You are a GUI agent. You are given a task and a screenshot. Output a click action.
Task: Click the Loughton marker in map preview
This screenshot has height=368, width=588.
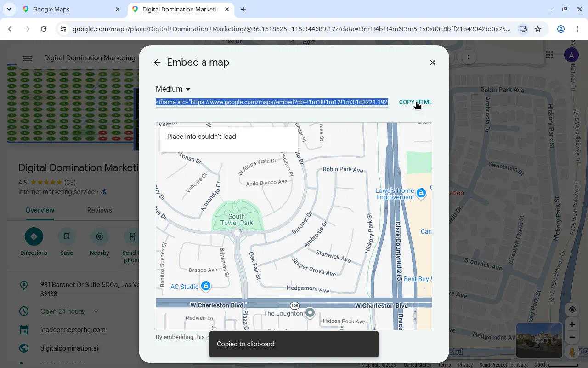point(310,313)
